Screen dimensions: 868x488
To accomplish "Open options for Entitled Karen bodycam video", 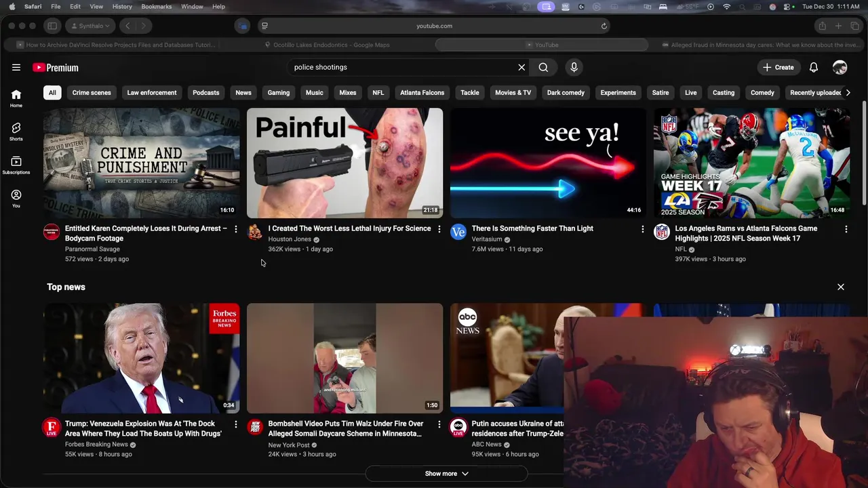I will (236, 229).
